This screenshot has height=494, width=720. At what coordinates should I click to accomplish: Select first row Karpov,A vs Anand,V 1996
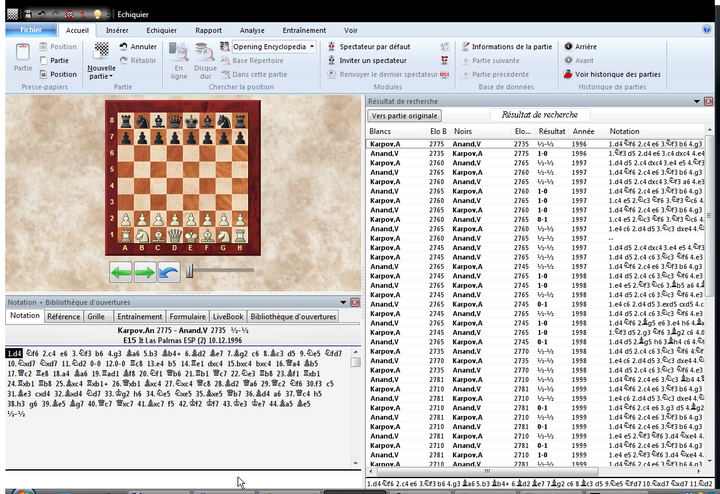(x=535, y=144)
